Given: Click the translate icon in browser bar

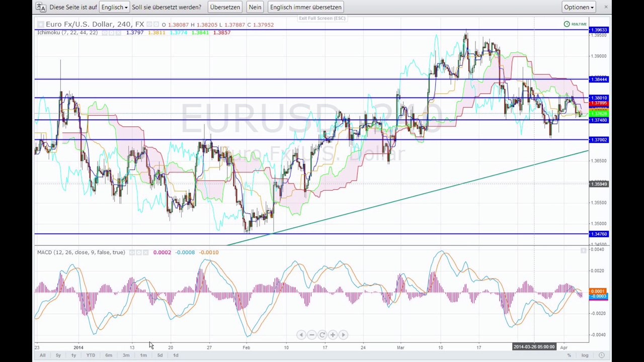Looking at the screenshot, I should (x=41, y=7).
